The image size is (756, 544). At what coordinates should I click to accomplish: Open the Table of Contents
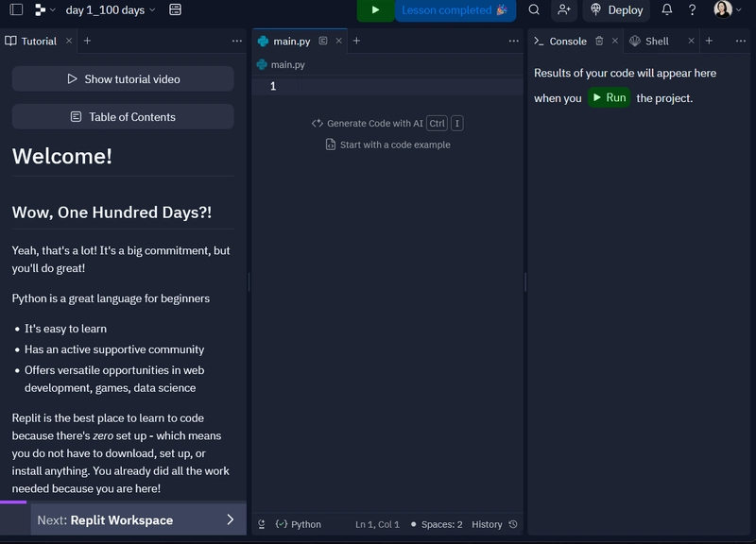pyautogui.click(x=123, y=116)
